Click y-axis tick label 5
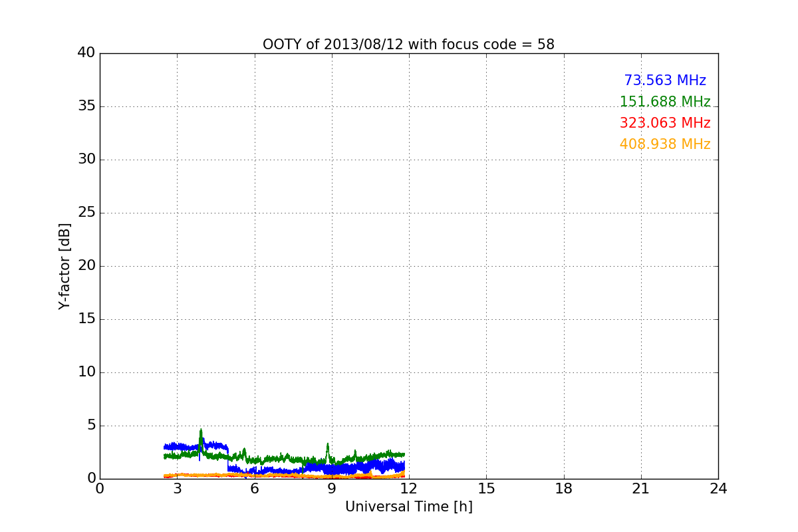Viewport: 798px width, 532px height. click(x=91, y=426)
